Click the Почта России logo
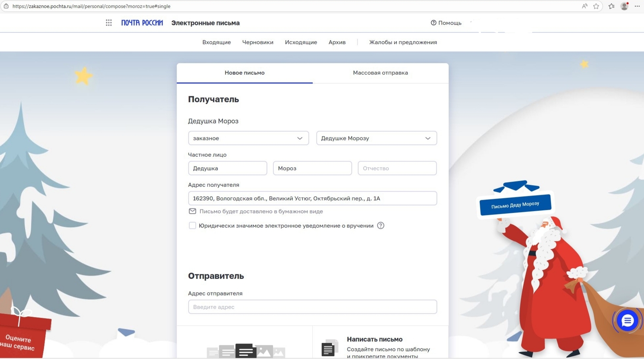This screenshot has height=359, width=644. [142, 23]
